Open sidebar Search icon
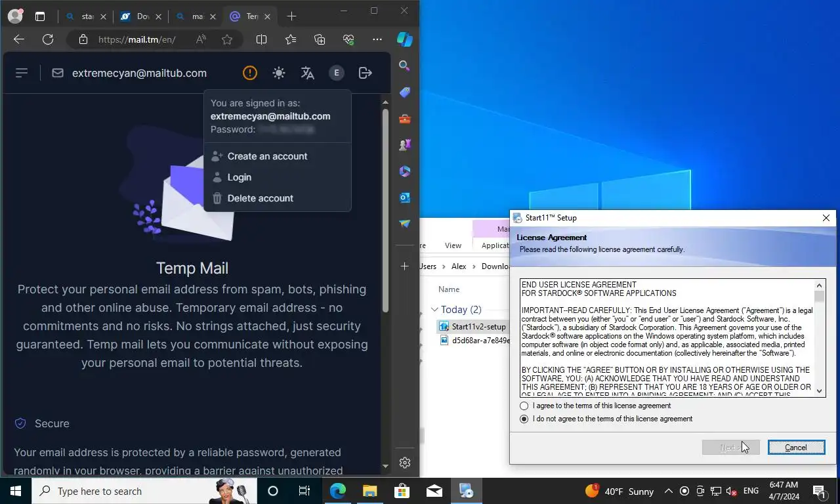840x504 pixels. click(405, 66)
